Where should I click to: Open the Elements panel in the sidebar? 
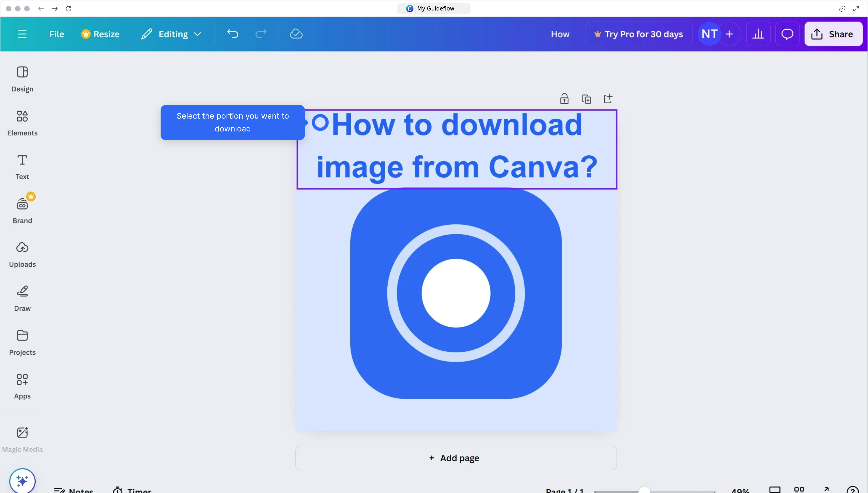click(22, 123)
